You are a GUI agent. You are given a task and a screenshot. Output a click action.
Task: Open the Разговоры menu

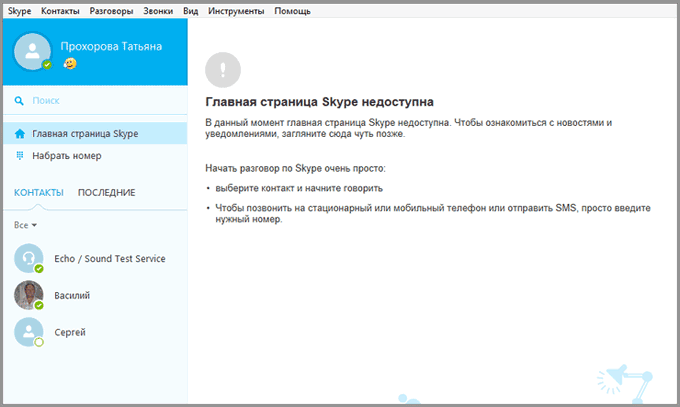pyautogui.click(x=111, y=11)
